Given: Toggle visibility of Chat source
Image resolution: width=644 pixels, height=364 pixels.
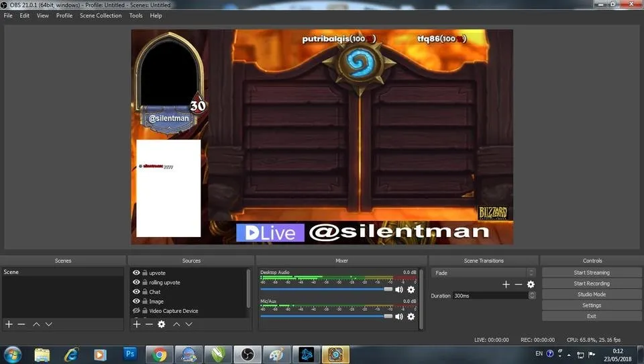Looking at the screenshot, I should (x=136, y=291).
